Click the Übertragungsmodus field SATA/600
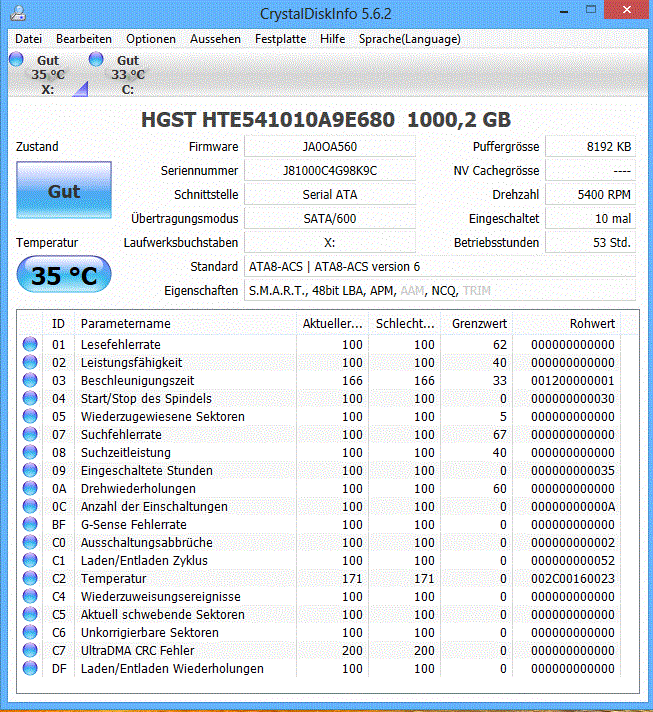The height and width of the screenshot is (712, 653). point(330,219)
